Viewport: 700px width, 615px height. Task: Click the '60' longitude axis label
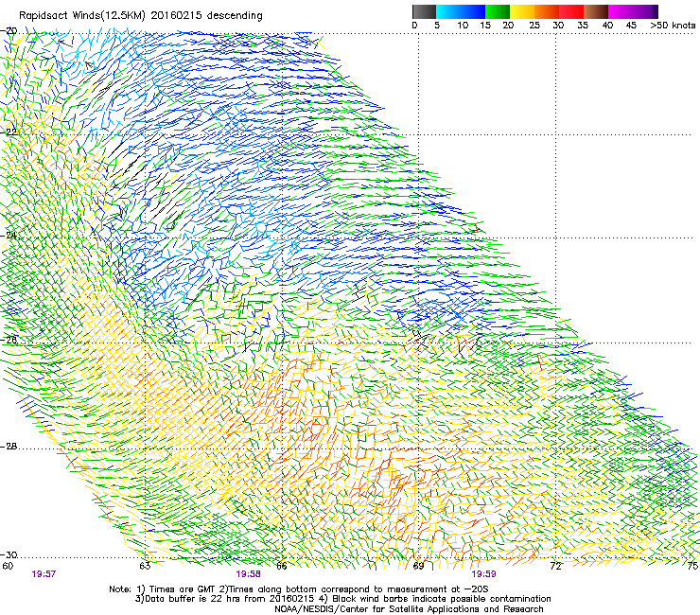pos(8,566)
